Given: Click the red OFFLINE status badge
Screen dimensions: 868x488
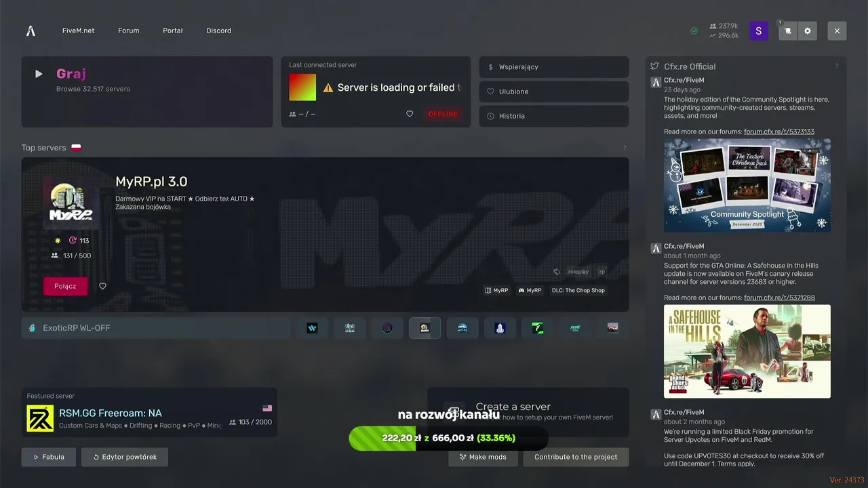Looking at the screenshot, I should pos(443,114).
